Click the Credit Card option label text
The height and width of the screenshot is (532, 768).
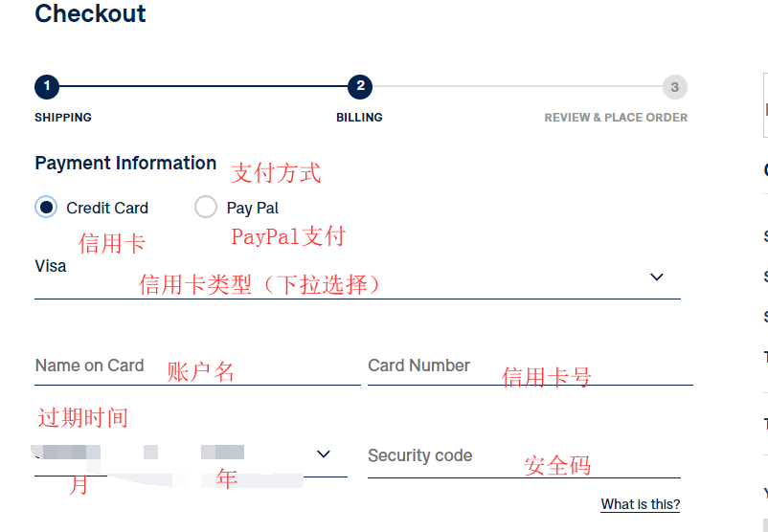coord(107,208)
